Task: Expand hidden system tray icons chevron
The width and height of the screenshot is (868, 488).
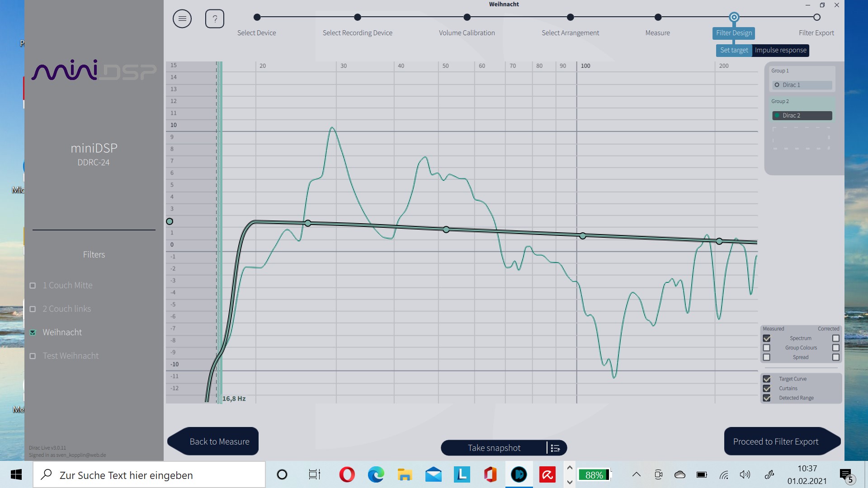Action: [x=636, y=474]
